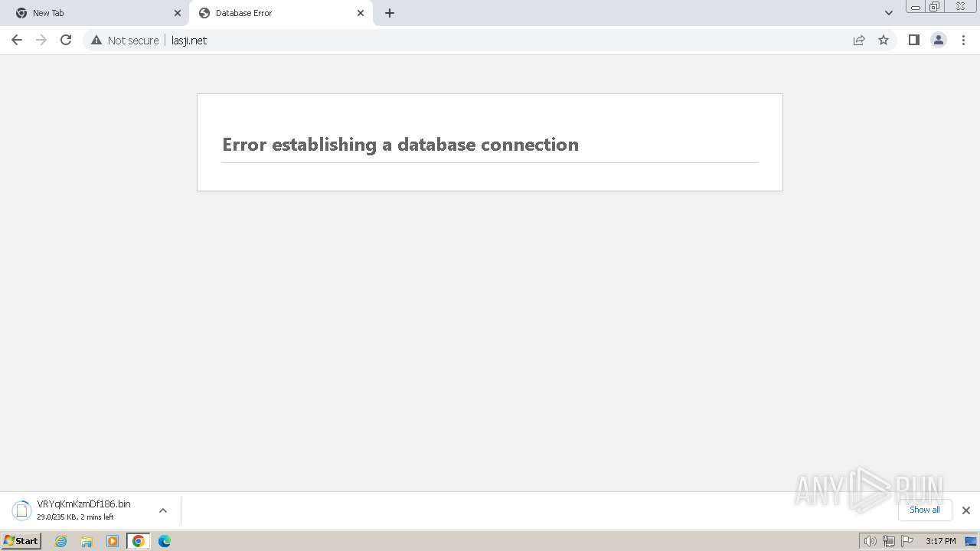
Task: Open the Chrome three-dot menu
Action: [963, 40]
